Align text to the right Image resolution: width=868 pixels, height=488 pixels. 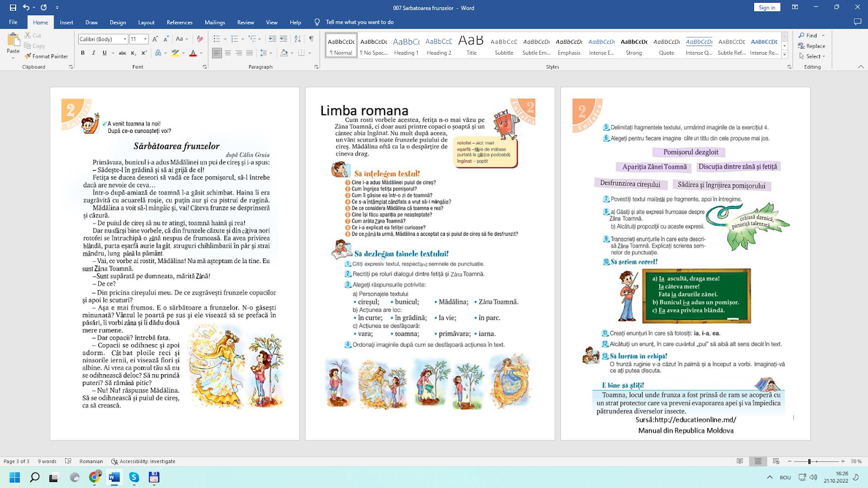pos(239,53)
